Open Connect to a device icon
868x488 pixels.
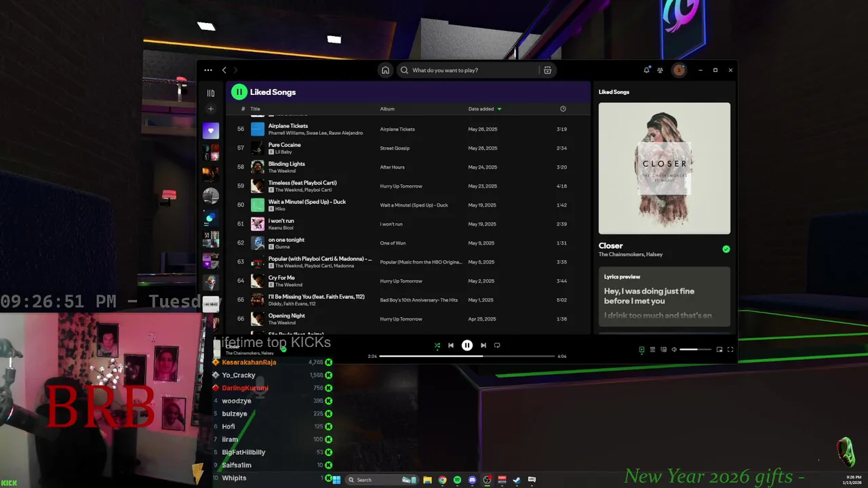[x=663, y=350]
